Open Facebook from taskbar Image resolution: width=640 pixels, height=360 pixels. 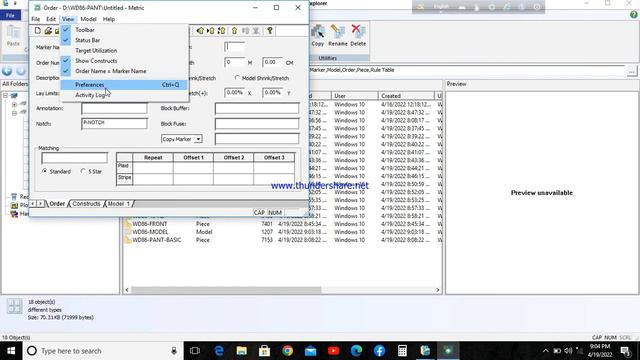[379, 351]
